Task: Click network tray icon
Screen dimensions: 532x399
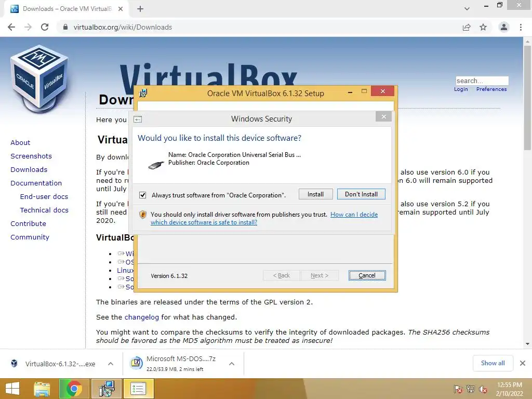Action: pos(471,389)
